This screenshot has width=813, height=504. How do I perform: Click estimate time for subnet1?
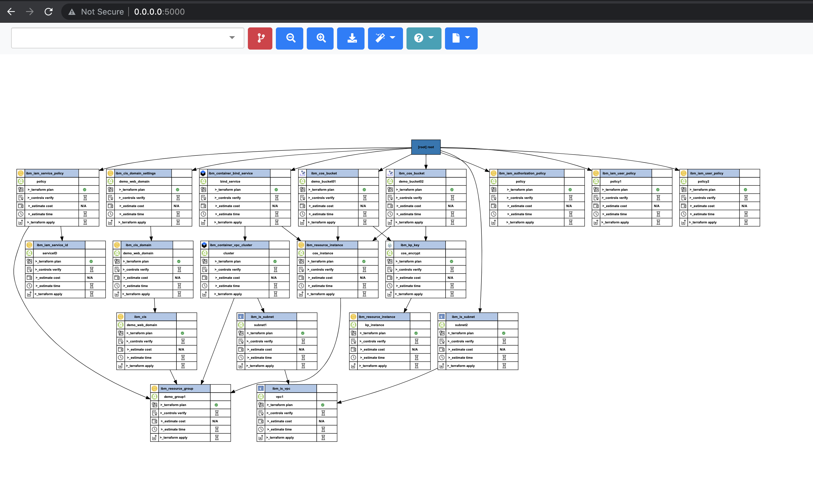(x=271, y=357)
